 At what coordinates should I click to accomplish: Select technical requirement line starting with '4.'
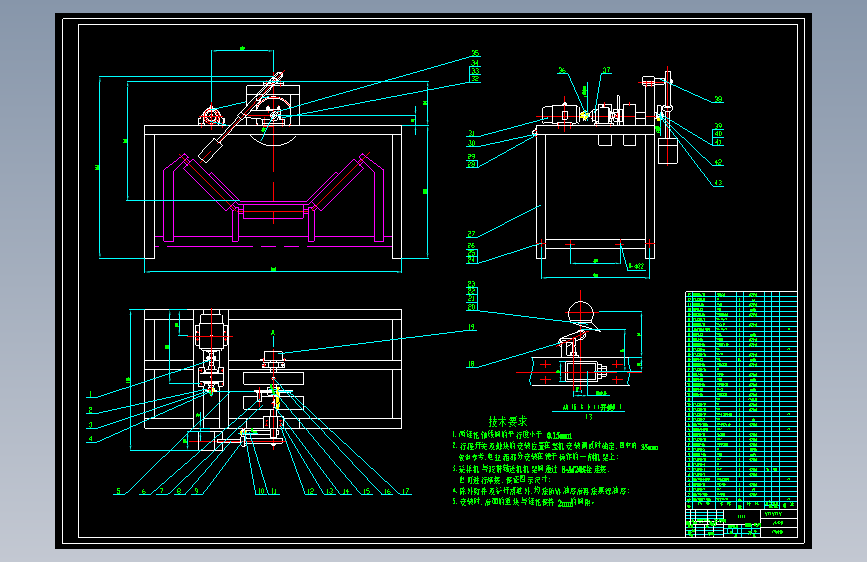click(541, 491)
